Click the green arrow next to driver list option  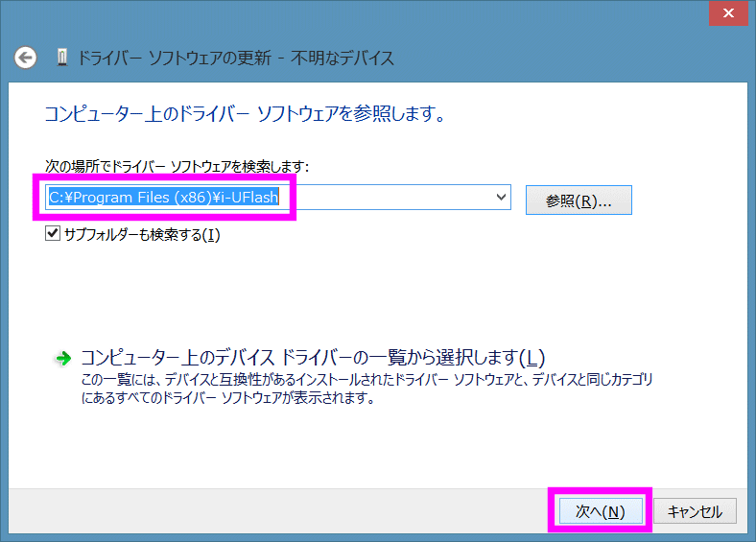point(63,358)
